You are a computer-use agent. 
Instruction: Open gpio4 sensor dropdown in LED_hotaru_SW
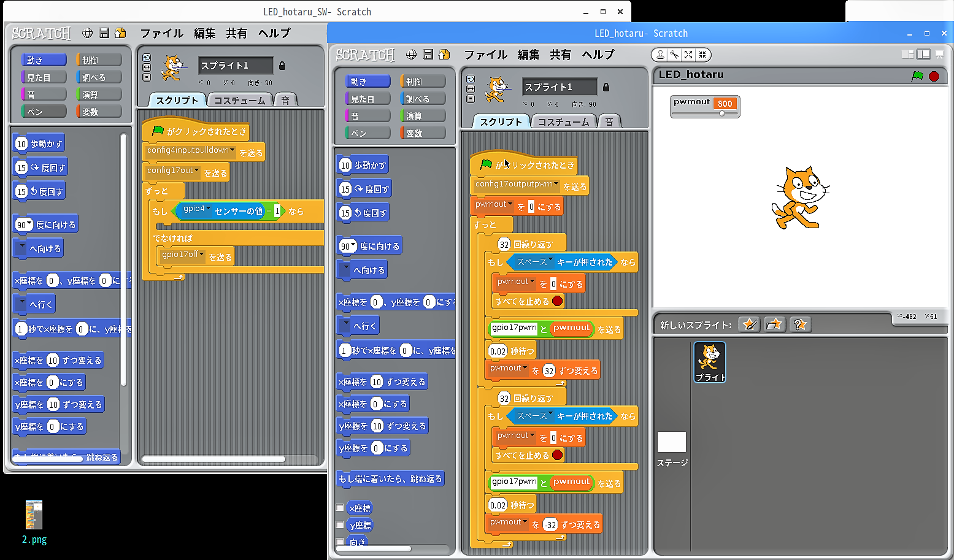pos(208,209)
